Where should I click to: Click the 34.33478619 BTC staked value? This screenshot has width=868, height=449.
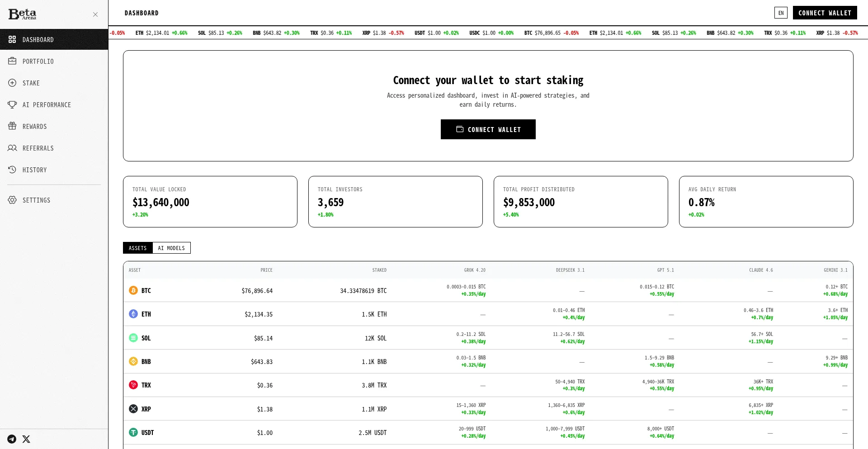(x=363, y=291)
